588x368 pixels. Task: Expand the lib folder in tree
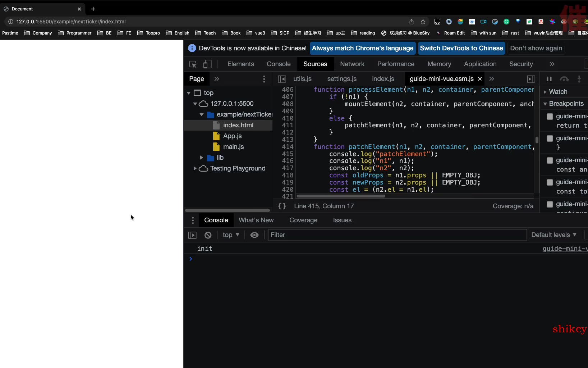click(202, 158)
